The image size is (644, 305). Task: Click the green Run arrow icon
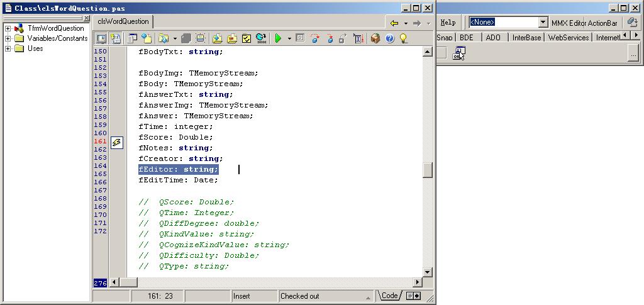coord(278,39)
